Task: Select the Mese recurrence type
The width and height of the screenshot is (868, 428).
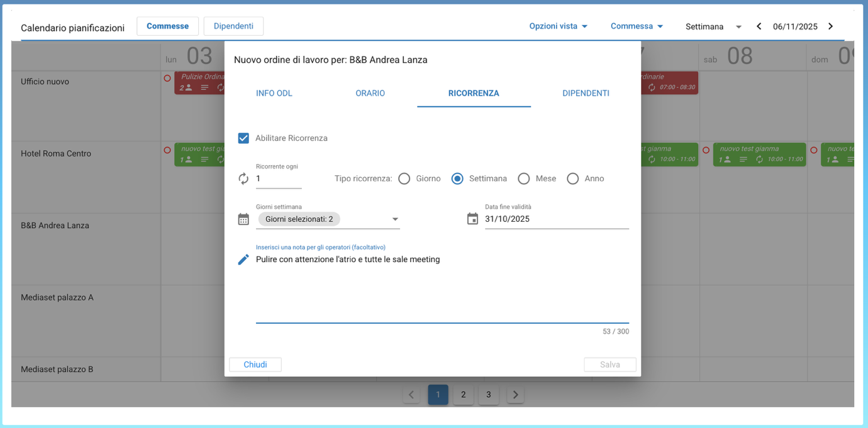Action: 524,179
